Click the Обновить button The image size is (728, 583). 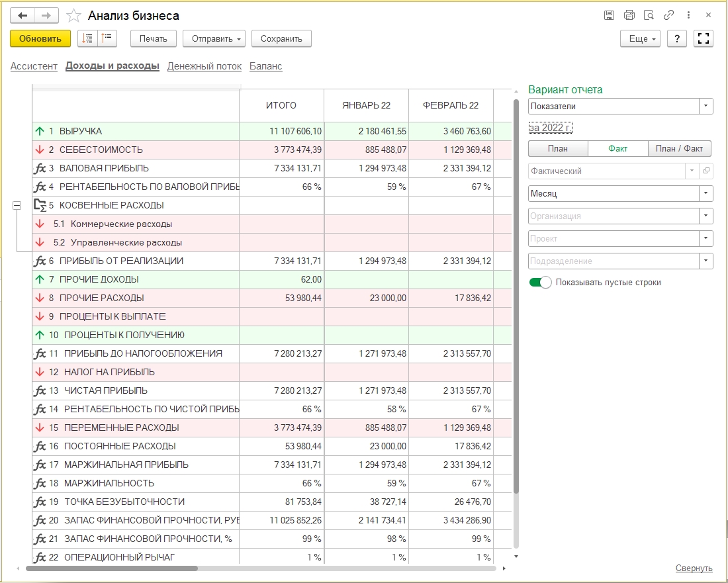40,38
